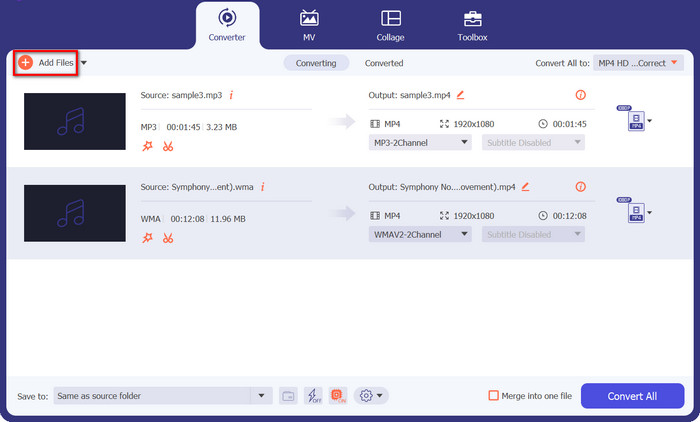Viewport: 700px width, 422px height.
Task: Show the Converted list
Action: pos(384,63)
